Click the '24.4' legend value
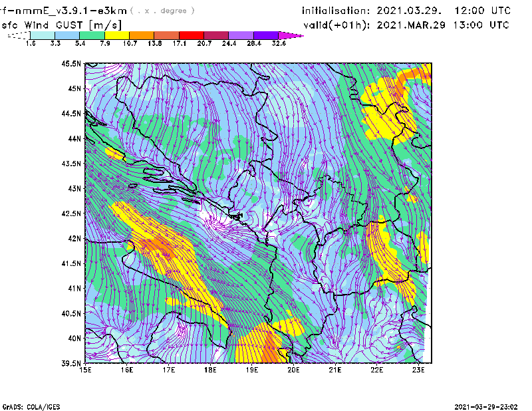The width and height of the screenshot is (532, 411). [x=229, y=43]
